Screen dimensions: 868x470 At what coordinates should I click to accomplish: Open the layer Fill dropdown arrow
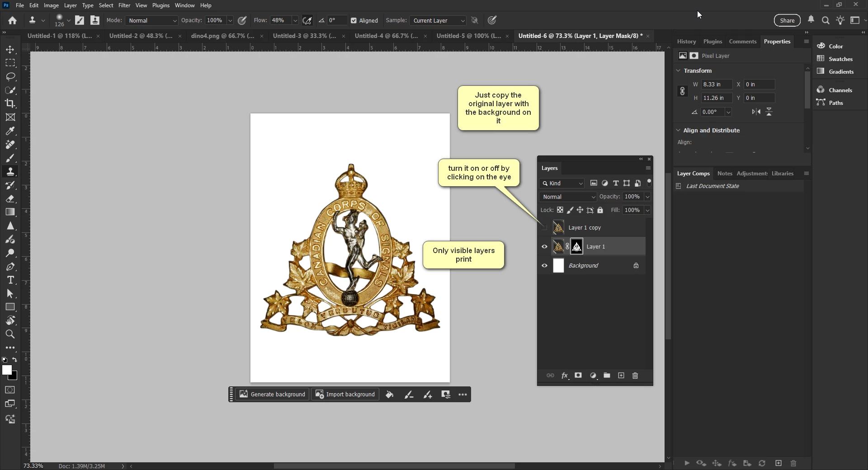coord(647,210)
